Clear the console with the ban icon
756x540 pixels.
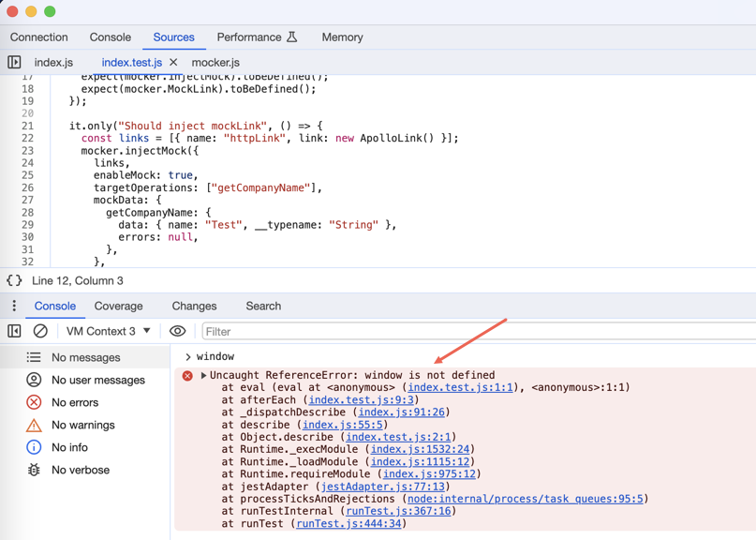[x=40, y=331]
